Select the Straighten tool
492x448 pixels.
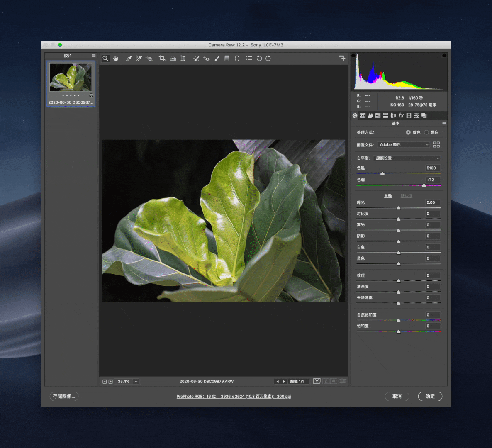[173, 58]
